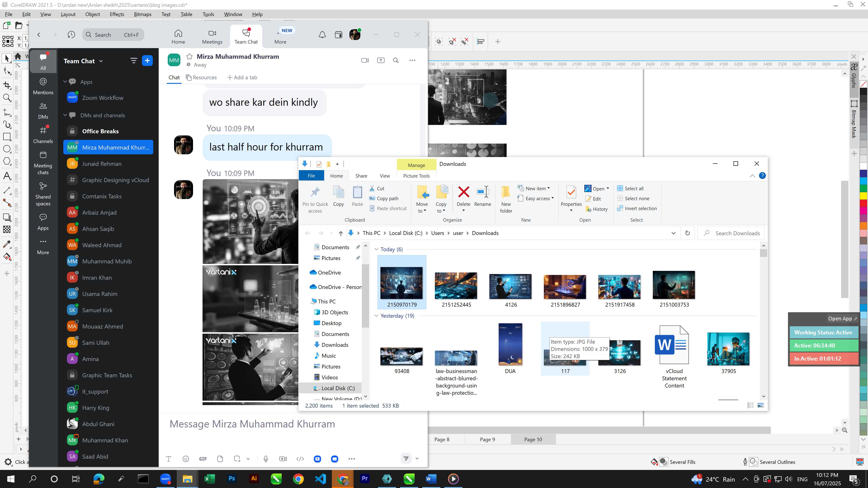Viewport: 868px width, 488px height.
Task: Click New folder in Explorer ribbon
Action: point(506,199)
